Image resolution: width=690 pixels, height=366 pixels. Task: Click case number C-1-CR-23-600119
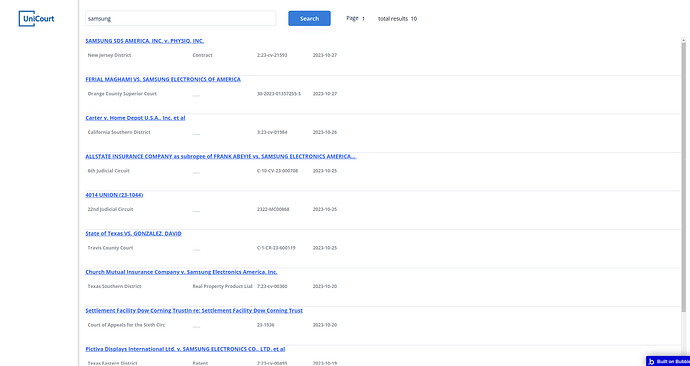[x=276, y=248]
